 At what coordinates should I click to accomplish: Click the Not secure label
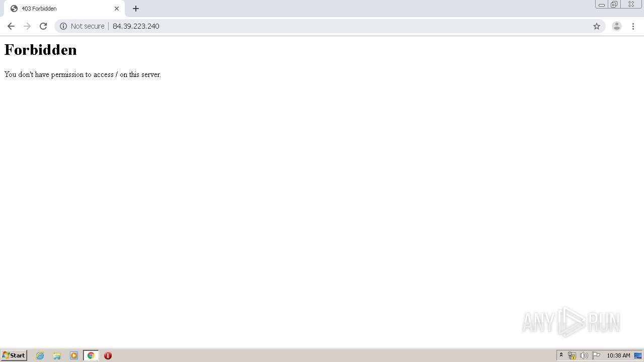(x=88, y=26)
